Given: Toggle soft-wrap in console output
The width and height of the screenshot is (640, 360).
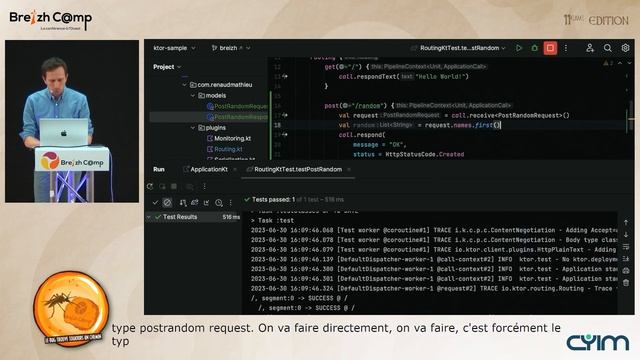Looking at the screenshot, I should click(626, 247).
